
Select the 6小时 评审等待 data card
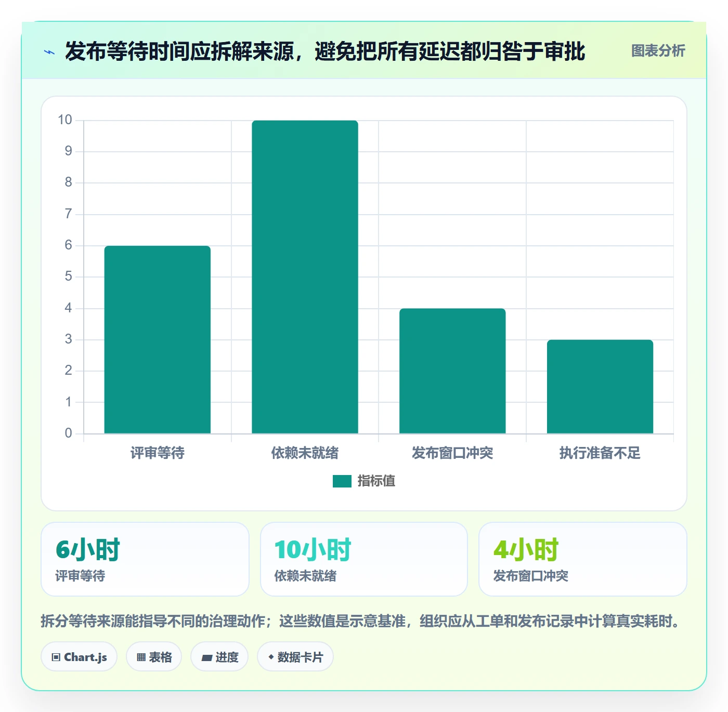(145, 559)
